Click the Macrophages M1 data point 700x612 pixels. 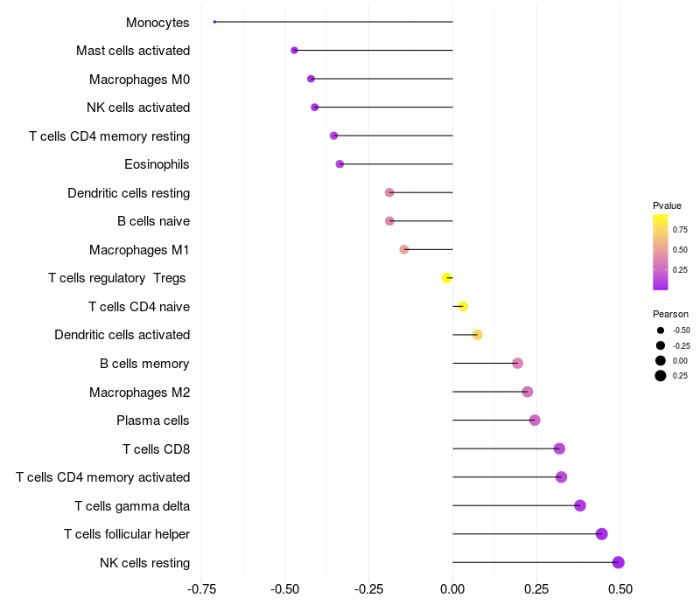coord(404,249)
